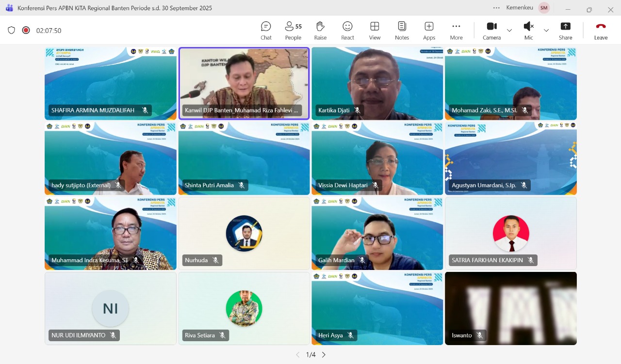
Task: Open the Apps menu
Action: pyautogui.click(x=429, y=31)
